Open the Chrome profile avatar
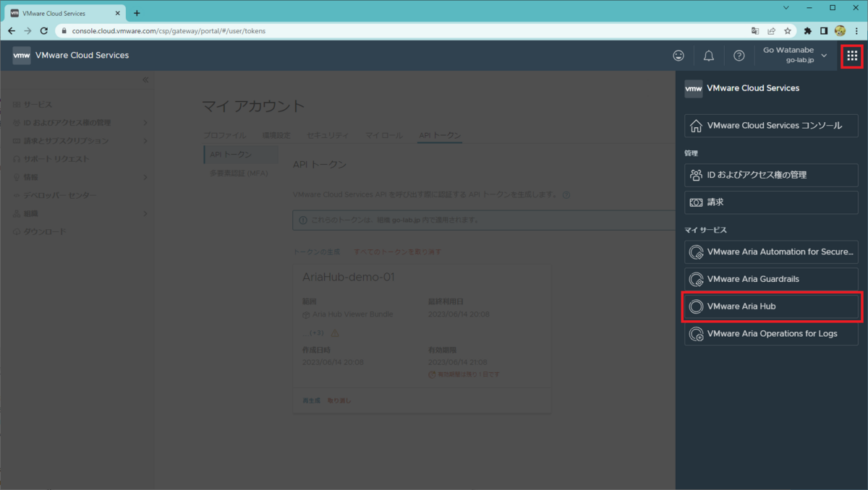The width and height of the screenshot is (868, 490). click(840, 31)
